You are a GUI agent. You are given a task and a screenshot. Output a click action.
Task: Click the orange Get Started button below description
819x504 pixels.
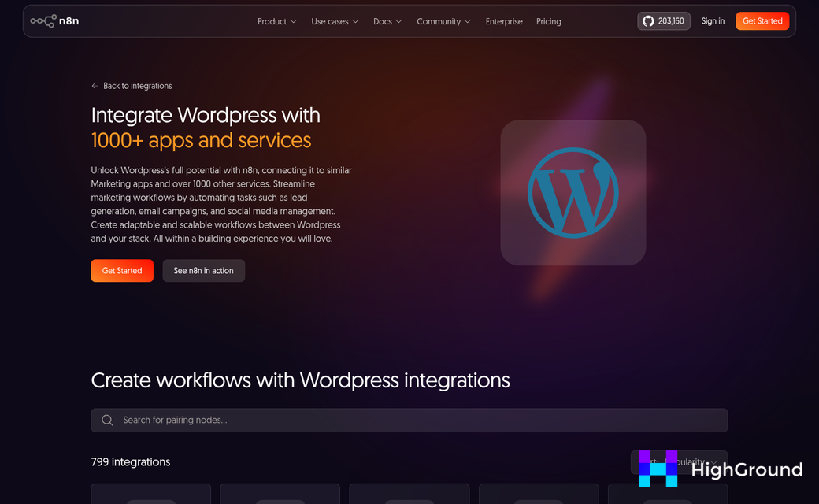click(x=122, y=271)
